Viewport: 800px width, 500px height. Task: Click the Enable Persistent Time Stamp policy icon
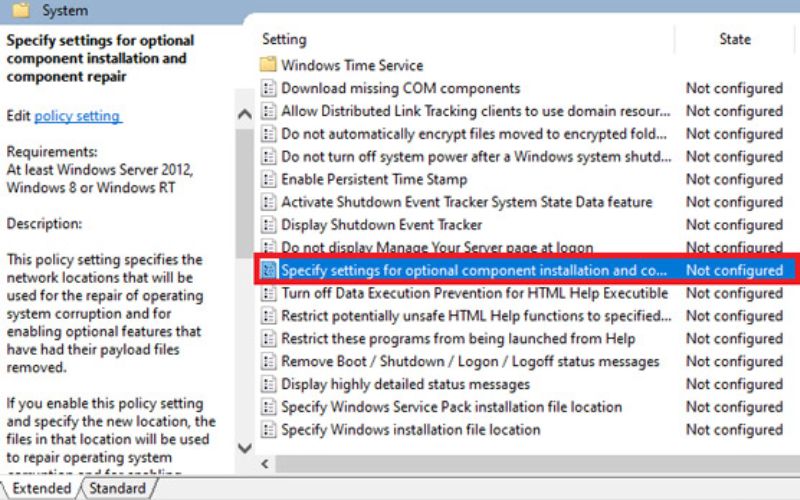point(268,179)
